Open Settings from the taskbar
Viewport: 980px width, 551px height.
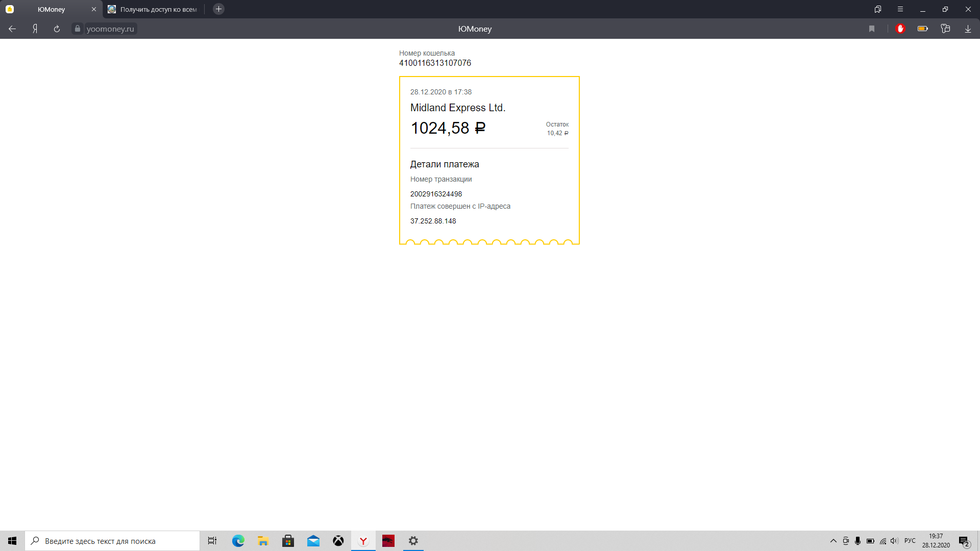[x=413, y=541]
